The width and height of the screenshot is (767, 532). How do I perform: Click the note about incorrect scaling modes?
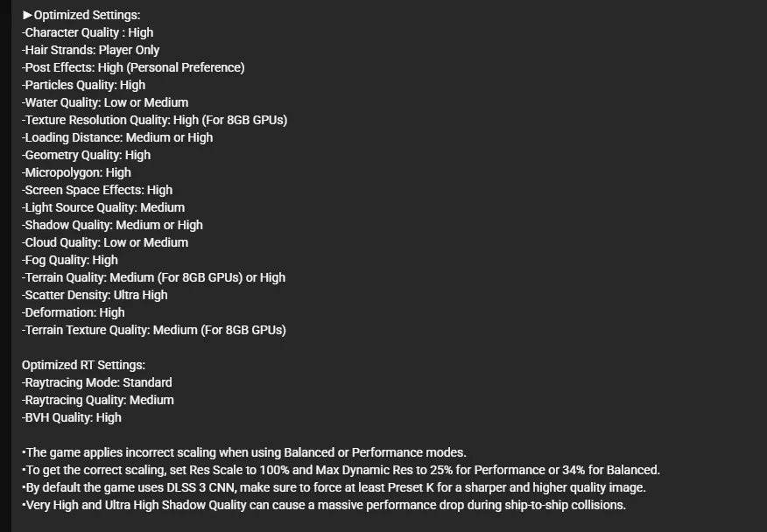[x=244, y=452]
